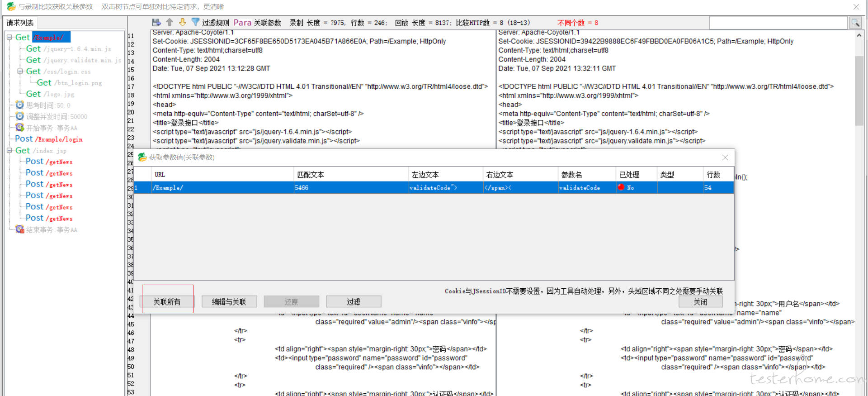This screenshot has width=868, height=396.
Task: Click the 右边文本 column header
Action: tap(520, 174)
